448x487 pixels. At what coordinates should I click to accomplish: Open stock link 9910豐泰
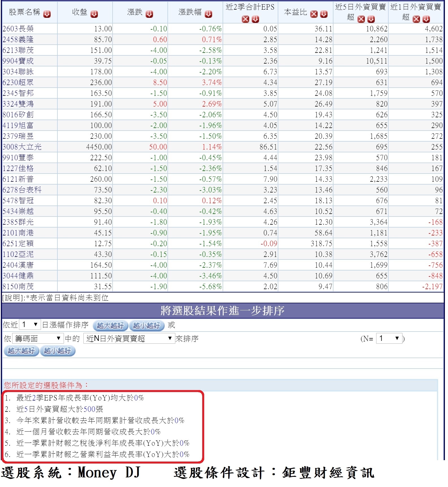(18, 157)
